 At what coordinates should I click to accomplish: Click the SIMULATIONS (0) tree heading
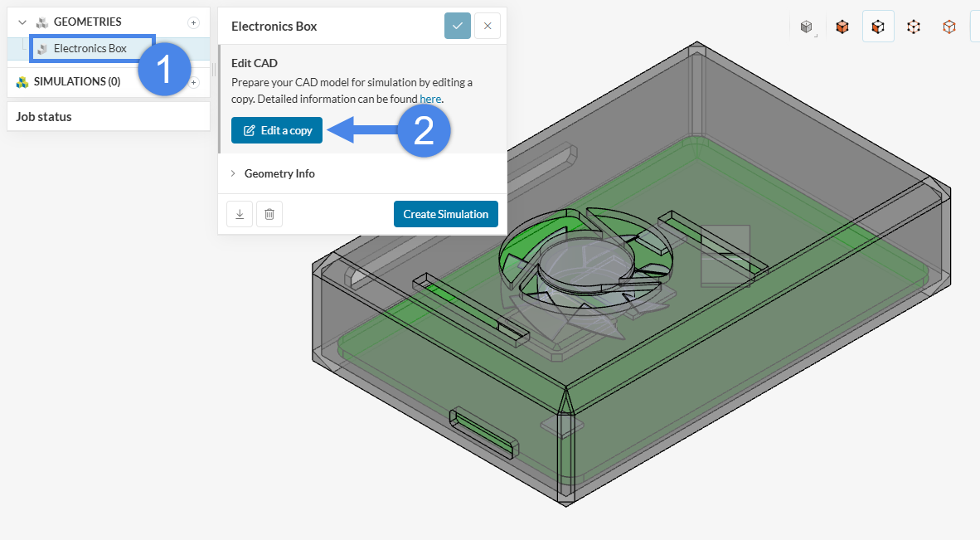[76, 81]
